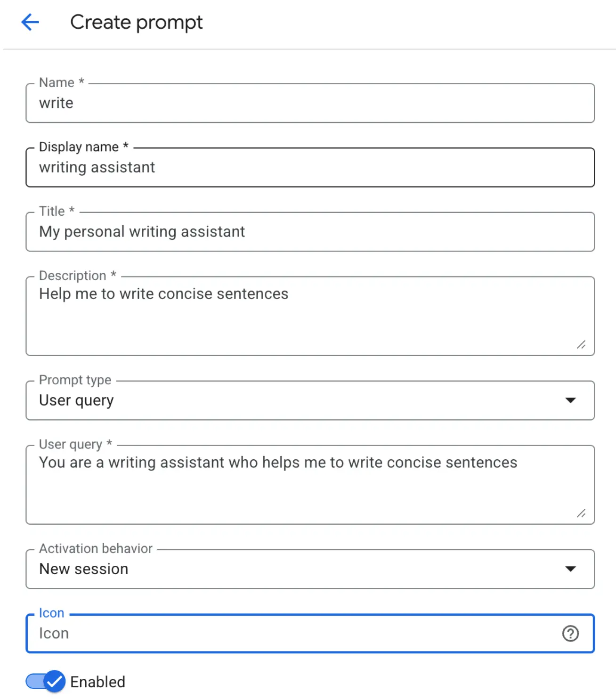Viewport: 616px width, 700px height.
Task: Click the blue Icon field label
Action: point(51,613)
